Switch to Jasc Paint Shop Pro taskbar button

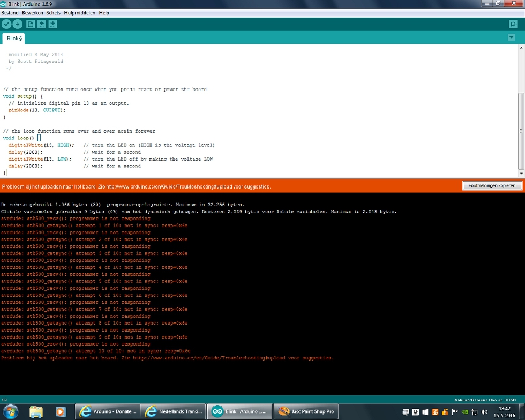[x=306, y=411]
